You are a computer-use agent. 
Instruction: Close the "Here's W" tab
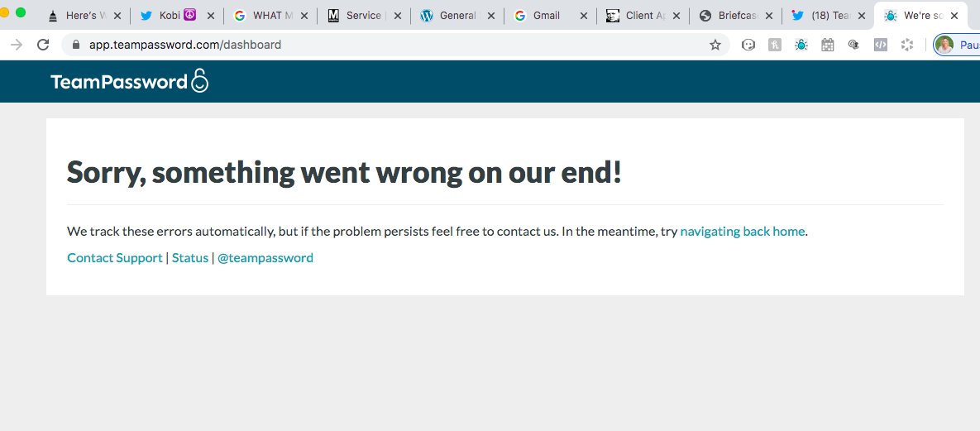[117, 16]
